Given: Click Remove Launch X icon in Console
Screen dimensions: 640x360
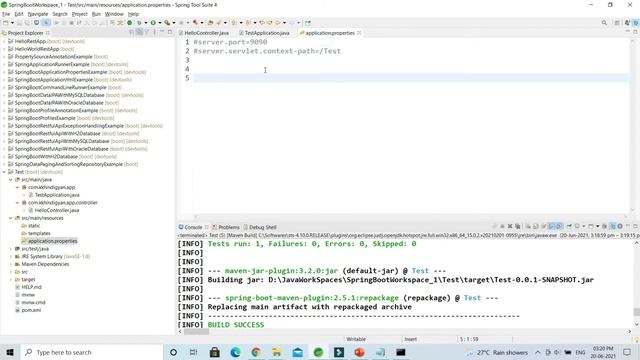Looking at the screenshot, I should (x=510, y=227).
